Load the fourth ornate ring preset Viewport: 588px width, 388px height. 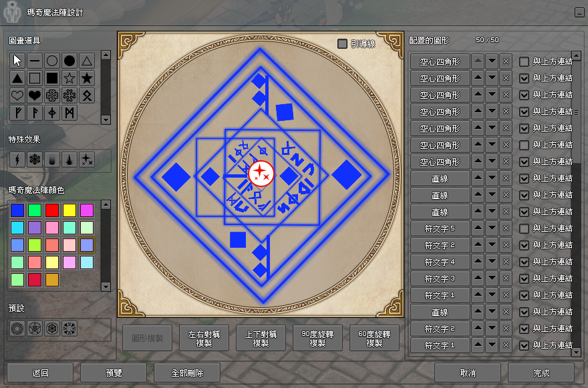pyautogui.click(x=69, y=329)
